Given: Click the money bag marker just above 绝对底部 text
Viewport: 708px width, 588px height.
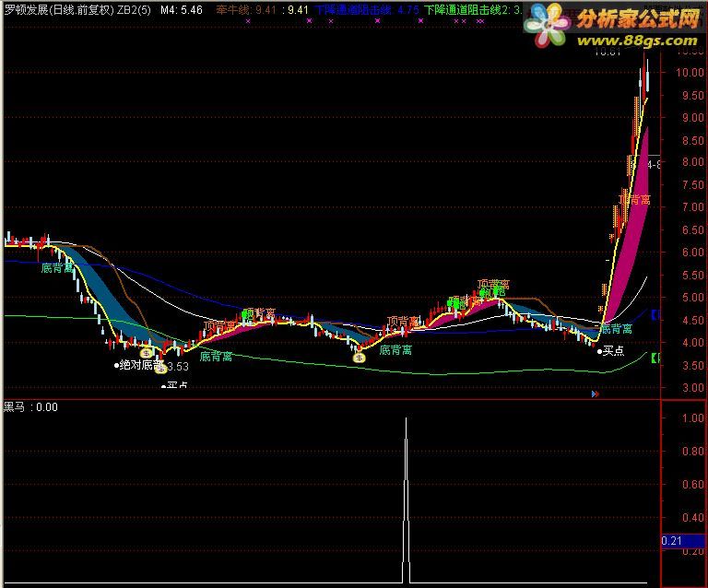Looking at the screenshot, I should (147, 353).
